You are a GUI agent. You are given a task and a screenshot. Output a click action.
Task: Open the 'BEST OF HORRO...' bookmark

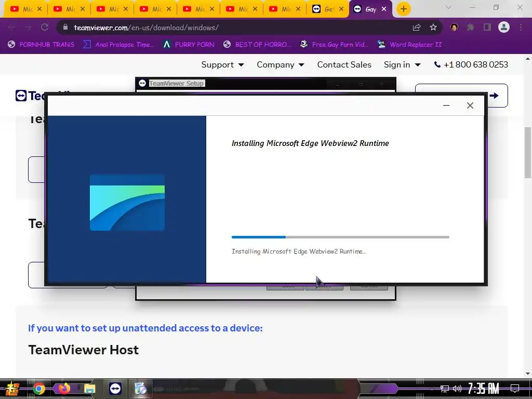tap(257, 45)
